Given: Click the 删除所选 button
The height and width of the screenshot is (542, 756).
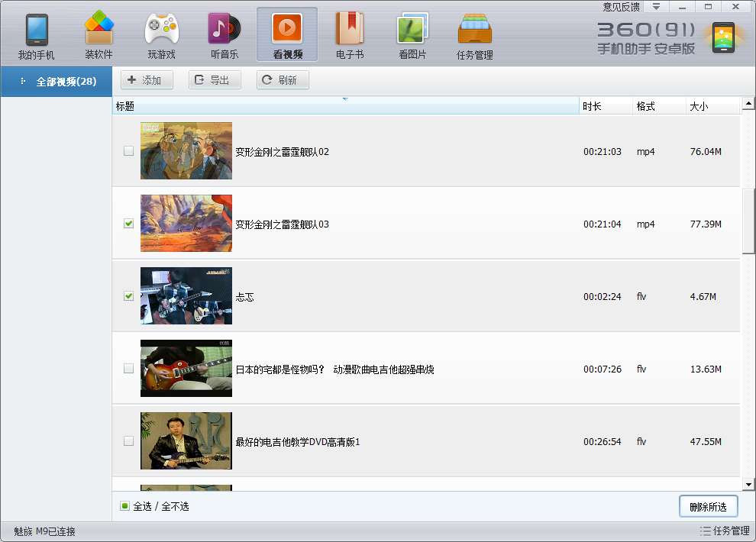Looking at the screenshot, I should click(x=708, y=506).
